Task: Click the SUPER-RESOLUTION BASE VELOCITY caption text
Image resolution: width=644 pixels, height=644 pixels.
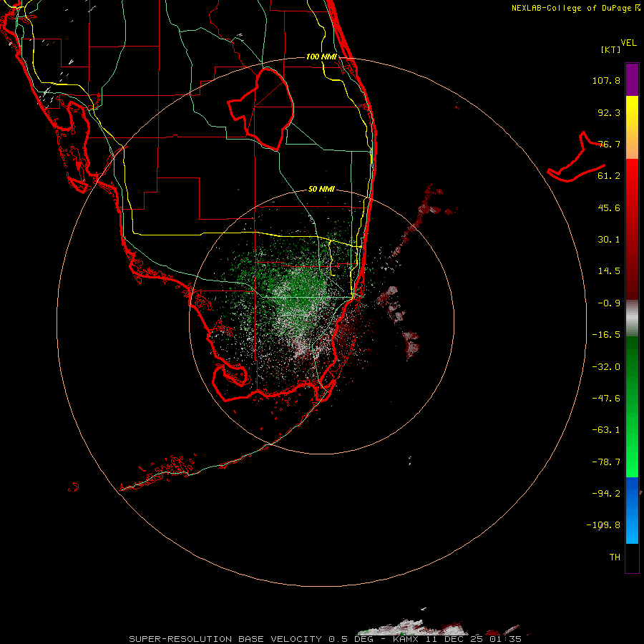Action: click(225, 639)
